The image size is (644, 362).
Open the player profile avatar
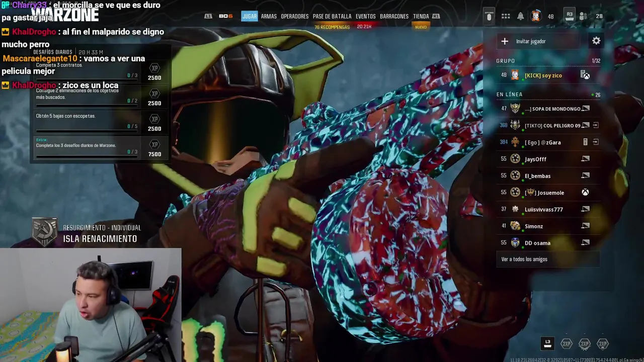click(x=536, y=16)
